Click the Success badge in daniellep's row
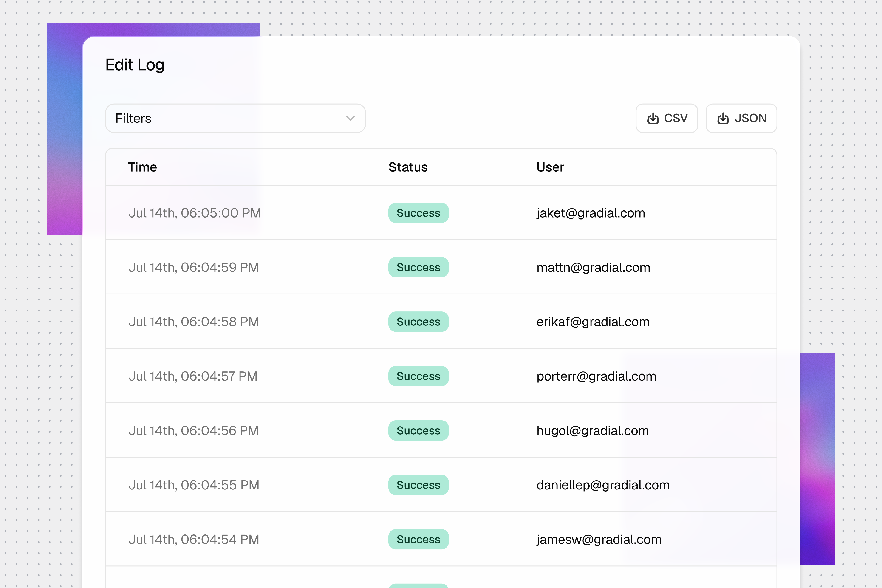The image size is (882, 588). (x=418, y=485)
